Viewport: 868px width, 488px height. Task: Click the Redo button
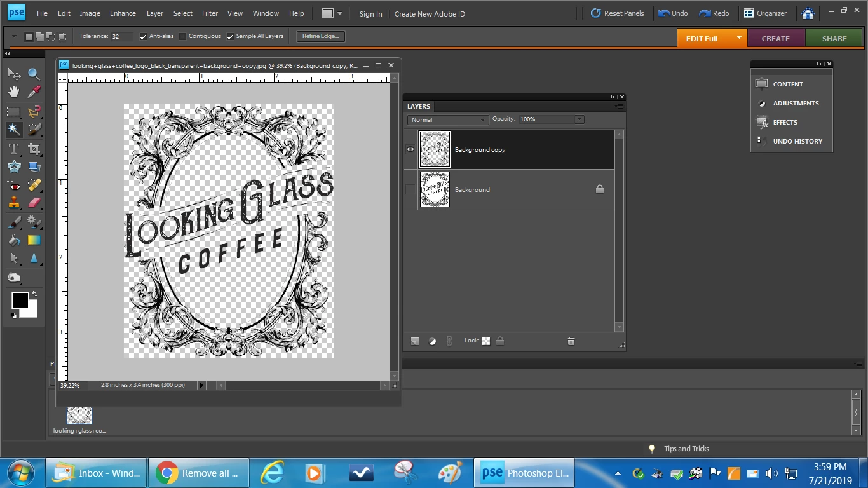(x=714, y=13)
